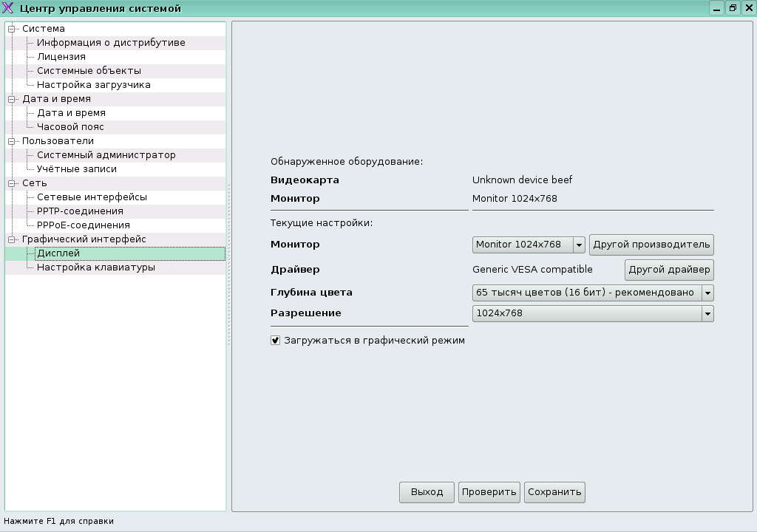Open Настройка загрузчика section

tap(94, 85)
